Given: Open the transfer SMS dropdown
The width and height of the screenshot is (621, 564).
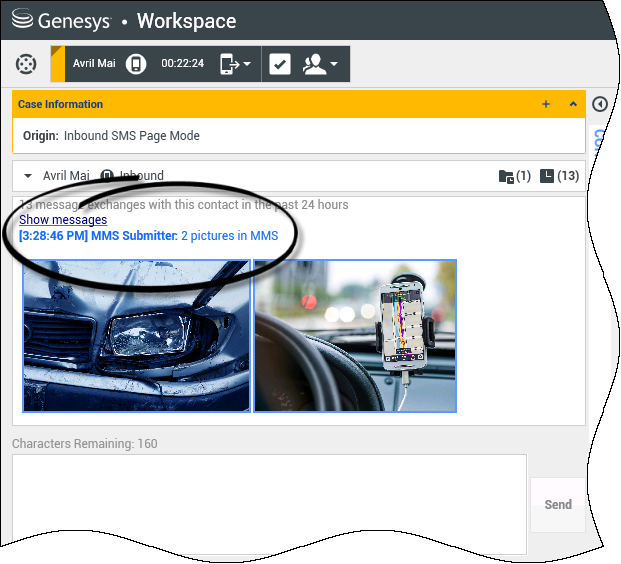Looking at the screenshot, I should [235, 64].
